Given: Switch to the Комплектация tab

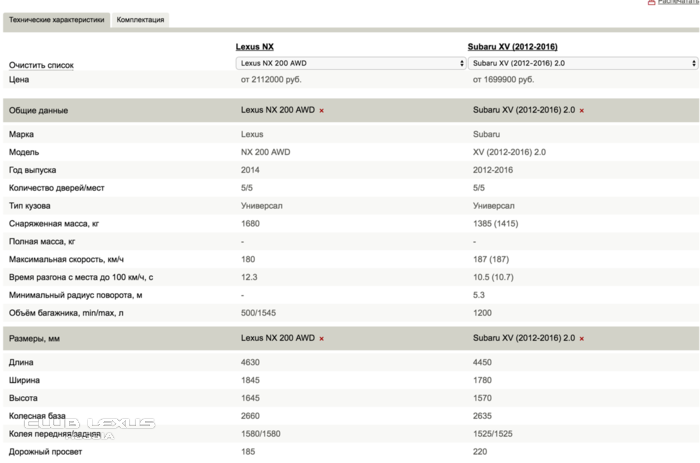Looking at the screenshot, I should click(140, 19).
